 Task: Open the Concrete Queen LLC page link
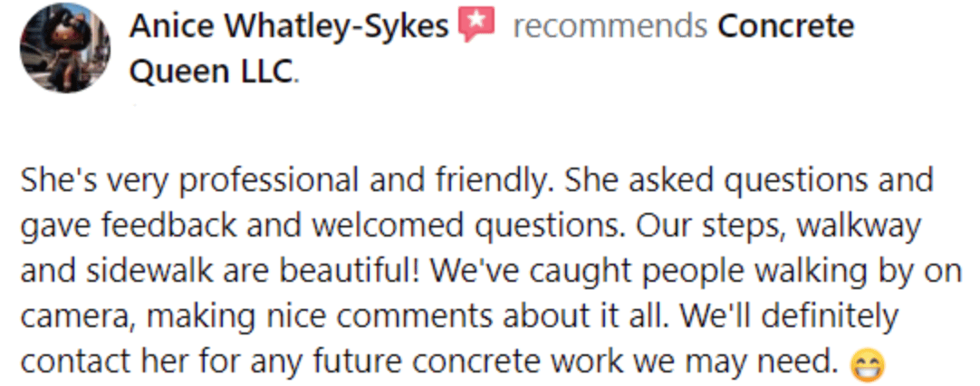(491, 49)
